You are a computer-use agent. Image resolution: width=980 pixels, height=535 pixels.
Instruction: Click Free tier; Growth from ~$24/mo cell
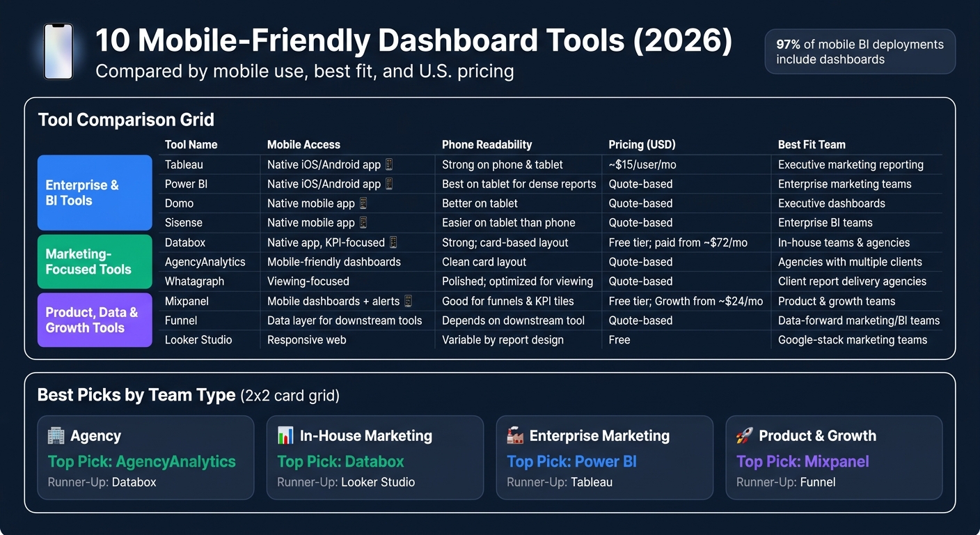686,302
